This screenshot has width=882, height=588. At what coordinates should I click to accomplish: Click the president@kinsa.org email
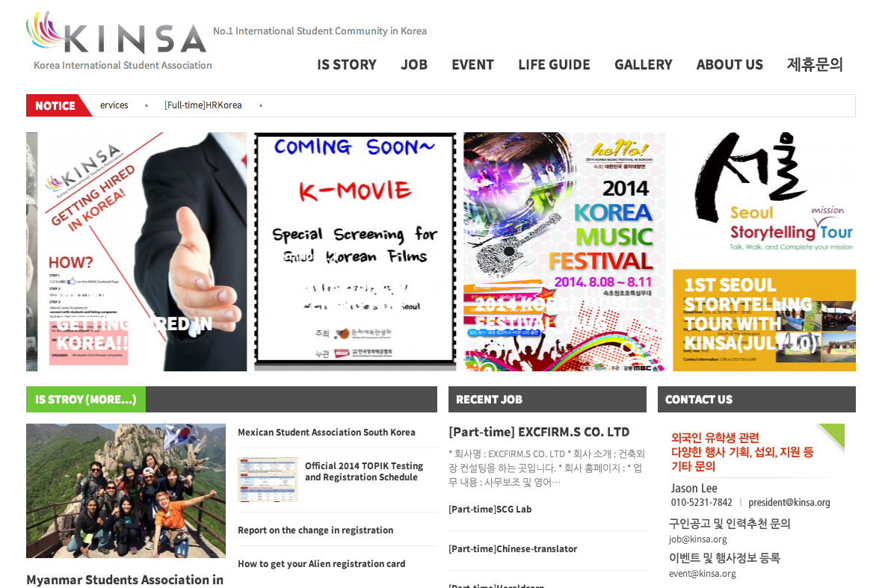tap(789, 503)
